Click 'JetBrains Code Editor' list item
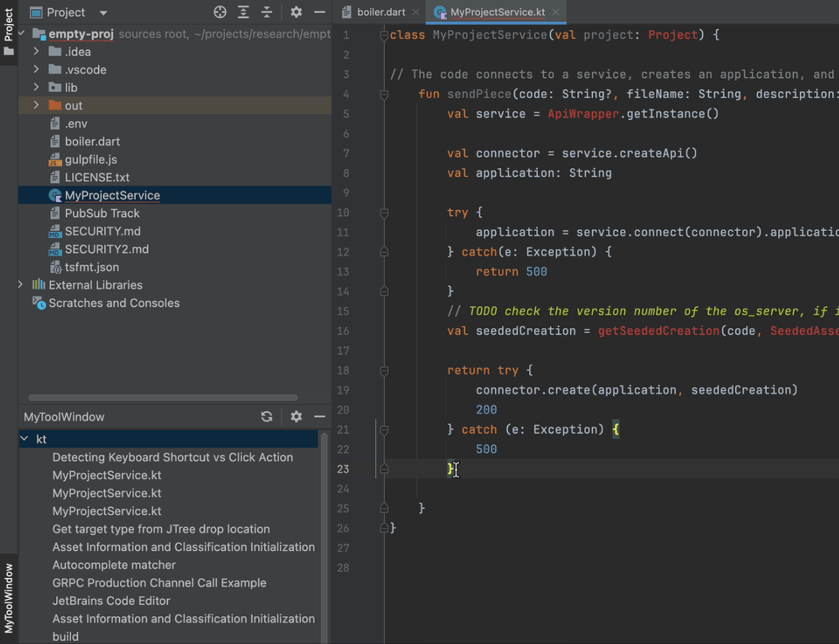839x644 pixels. point(111,600)
